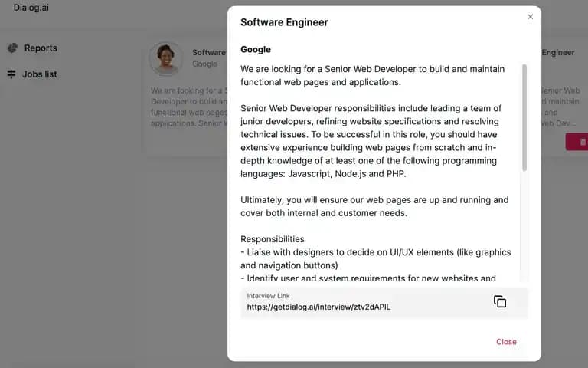Click the Reports pie chart icon
The width and height of the screenshot is (588, 368).
coord(13,48)
